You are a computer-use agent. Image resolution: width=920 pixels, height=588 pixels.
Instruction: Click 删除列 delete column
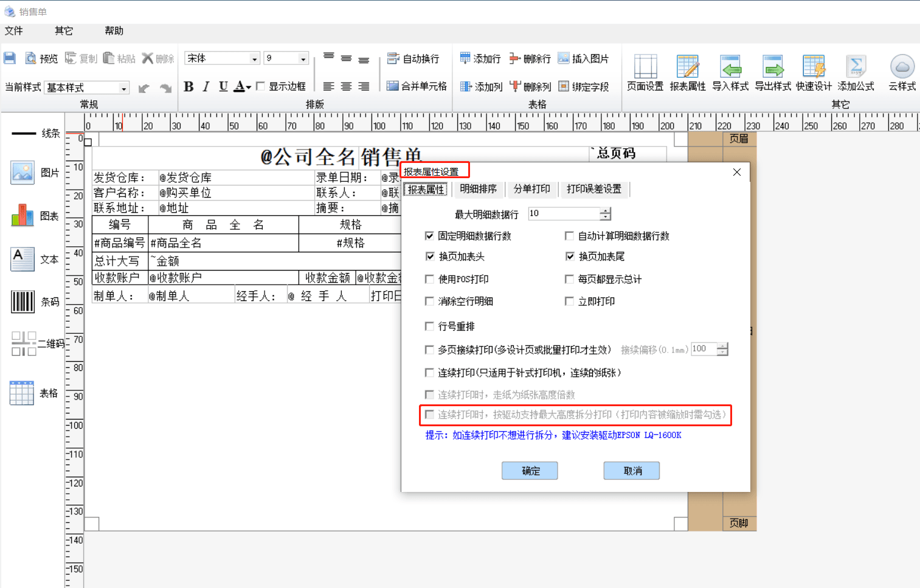[530, 86]
